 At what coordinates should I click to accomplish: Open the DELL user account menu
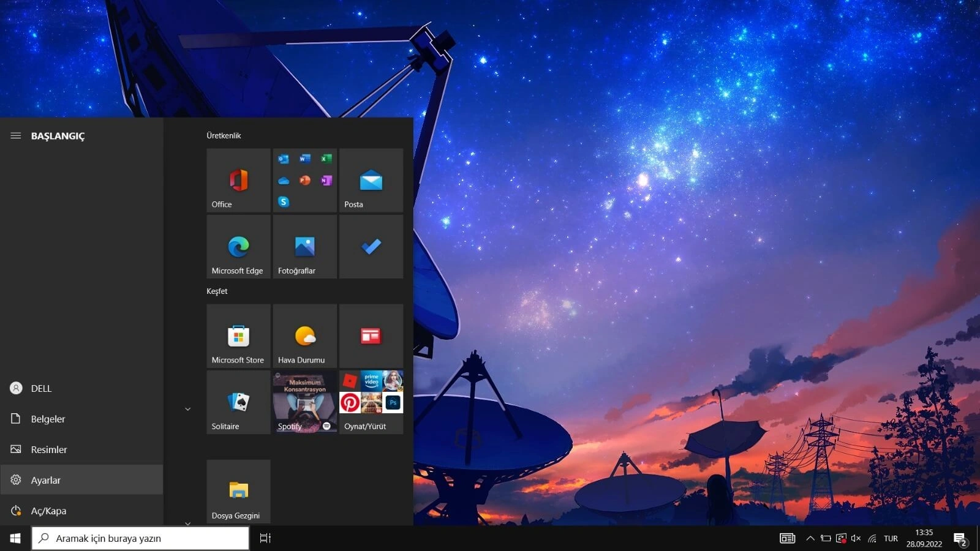click(81, 388)
